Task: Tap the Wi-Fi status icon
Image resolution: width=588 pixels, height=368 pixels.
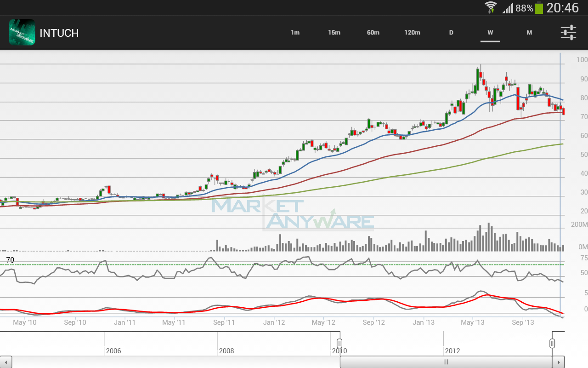Action: [x=491, y=8]
